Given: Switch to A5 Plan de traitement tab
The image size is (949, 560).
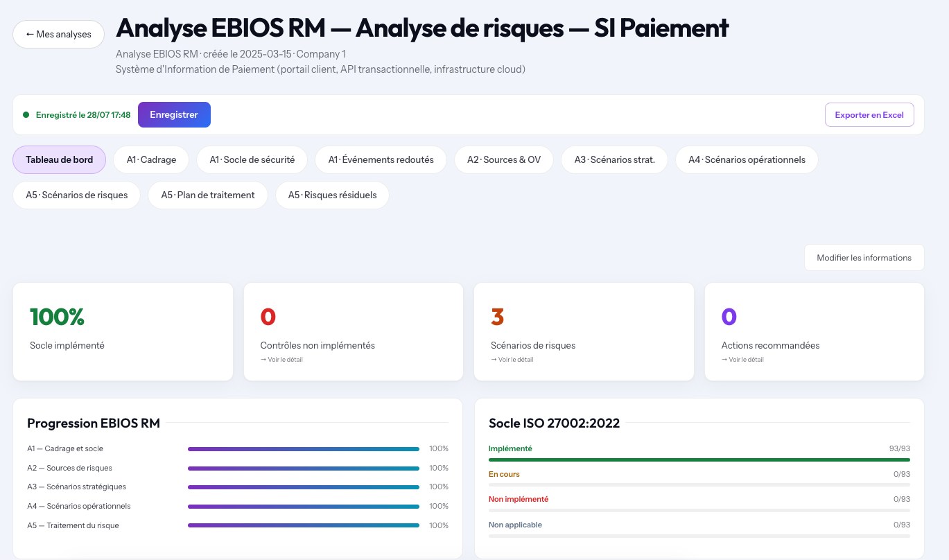Looking at the screenshot, I should coord(208,195).
